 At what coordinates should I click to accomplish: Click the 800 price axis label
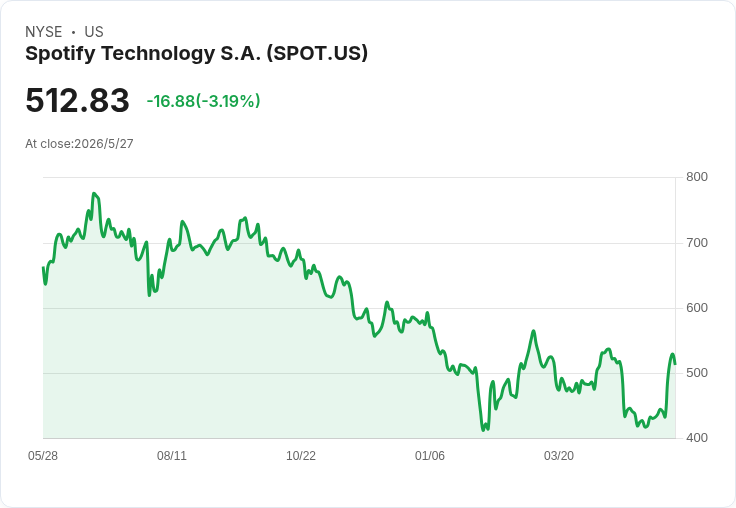[697, 177]
